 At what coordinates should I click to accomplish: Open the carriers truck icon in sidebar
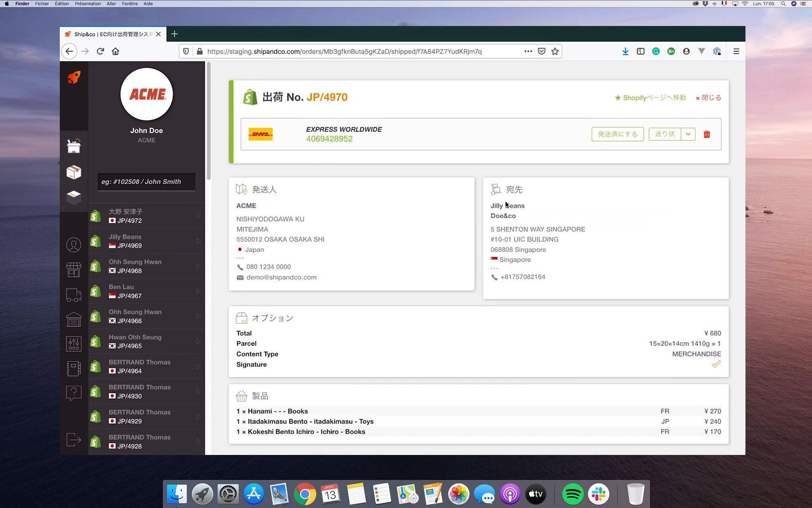74,295
